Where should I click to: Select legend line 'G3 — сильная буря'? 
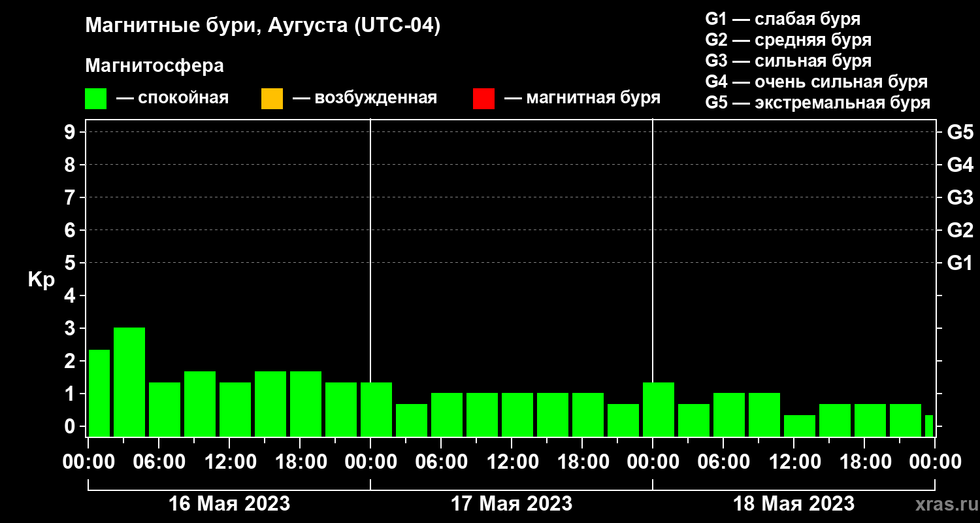(x=789, y=61)
